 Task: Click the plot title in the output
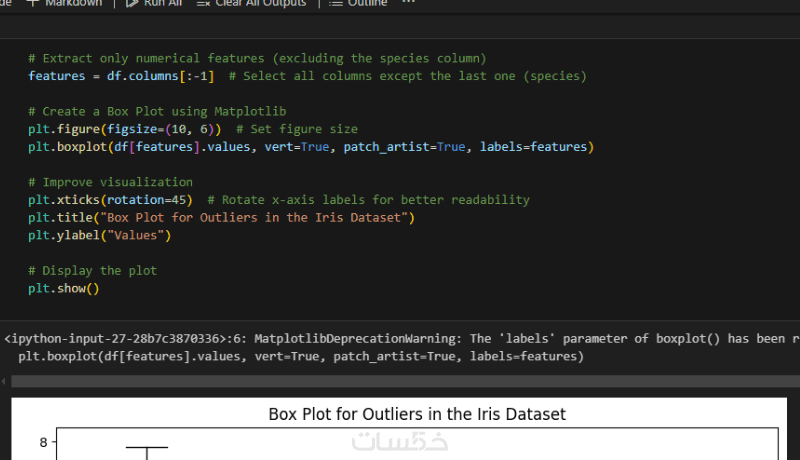(x=417, y=414)
